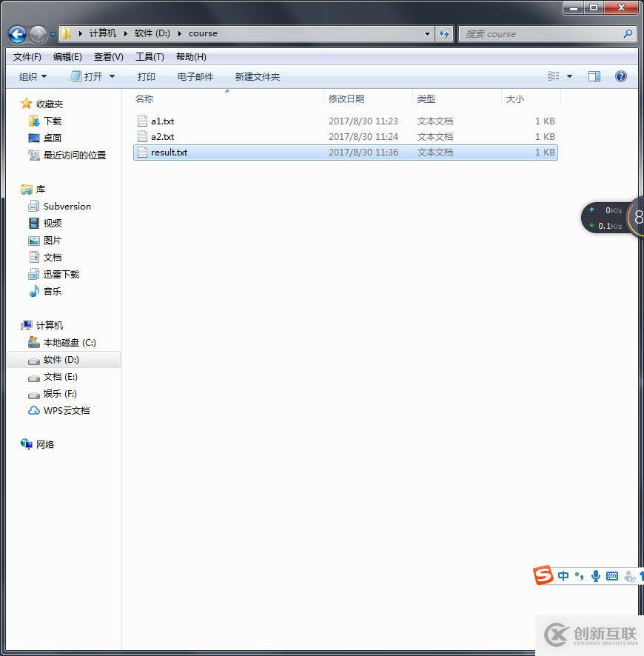Click the search magnifier icon
Image resolution: width=644 pixels, height=656 pixels.
click(628, 34)
